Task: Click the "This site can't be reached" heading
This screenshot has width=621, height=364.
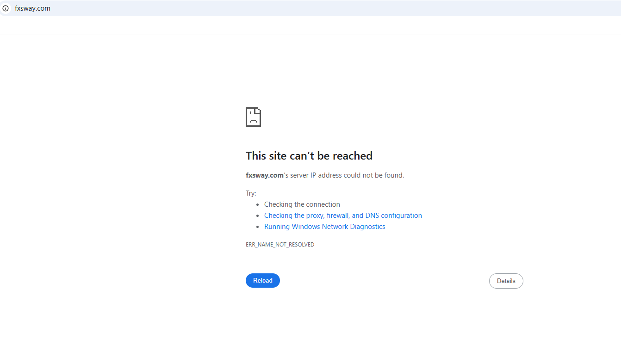Action: click(309, 156)
